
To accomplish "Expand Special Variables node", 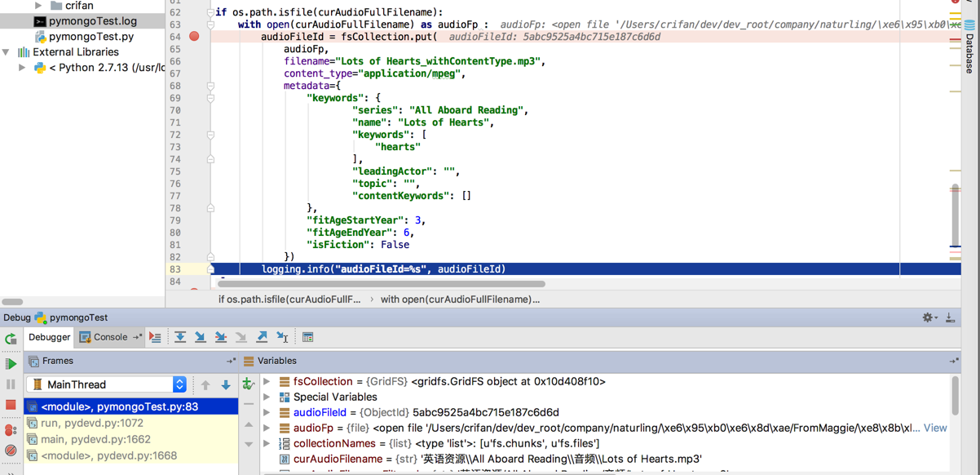I will pyautogui.click(x=267, y=397).
